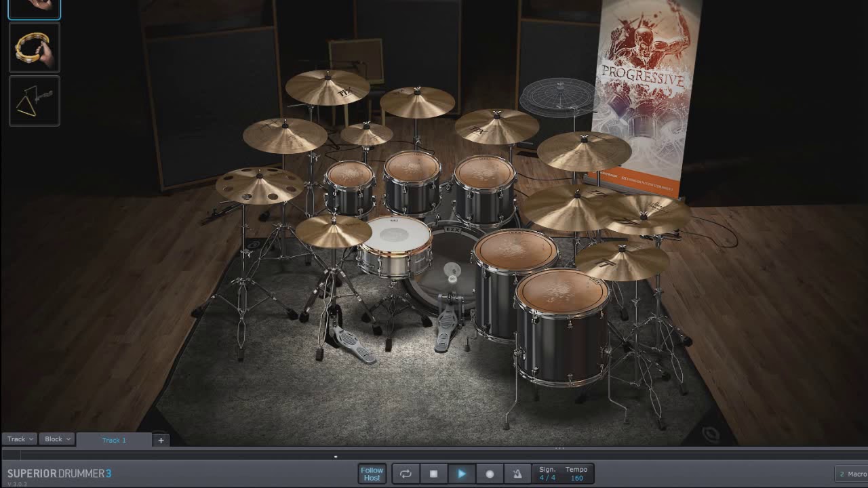Hit the cymbal above the middle tom
The image size is (868, 488).
(417, 102)
